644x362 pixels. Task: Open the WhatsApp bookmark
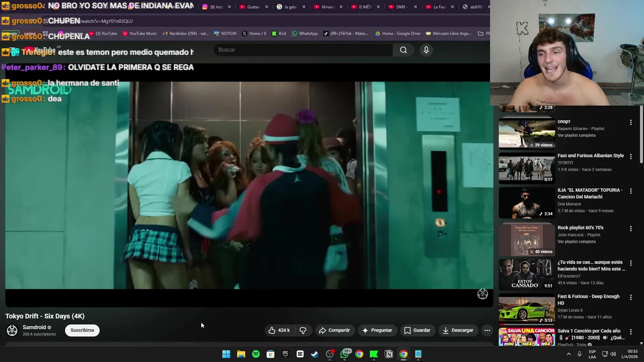(x=305, y=34)
